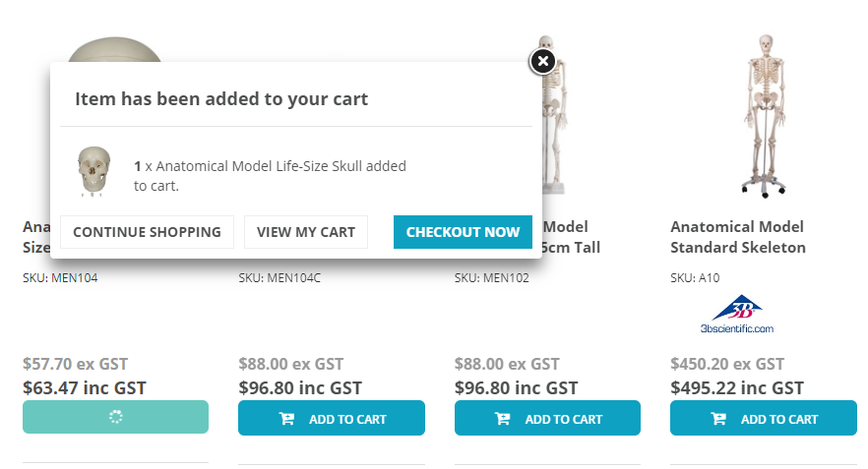
Task: Open 3B Scientific brand logo
Action: [x=737, y=315]
